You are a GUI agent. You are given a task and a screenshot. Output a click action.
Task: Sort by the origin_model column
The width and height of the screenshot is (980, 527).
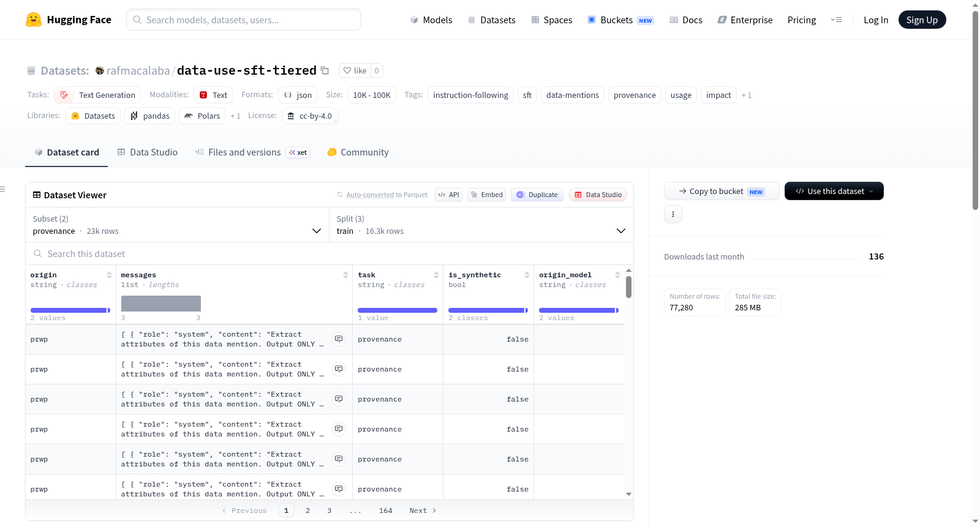coord(617,275)
